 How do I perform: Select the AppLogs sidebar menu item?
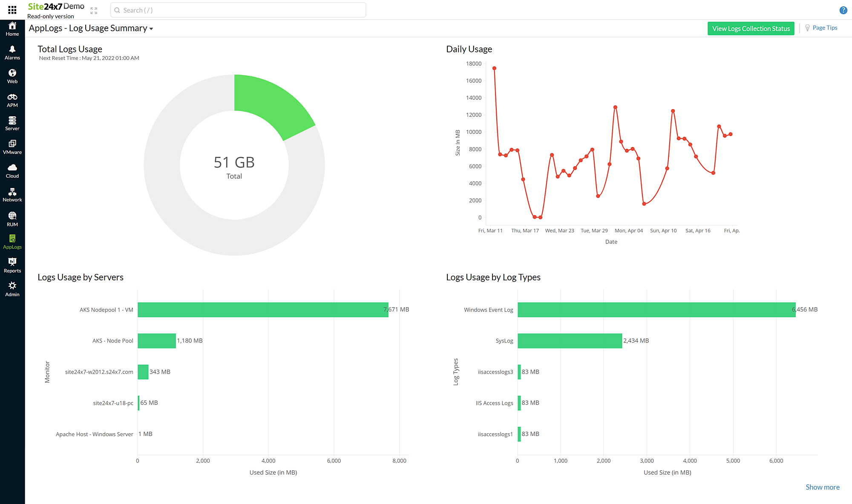pos(12,242)
